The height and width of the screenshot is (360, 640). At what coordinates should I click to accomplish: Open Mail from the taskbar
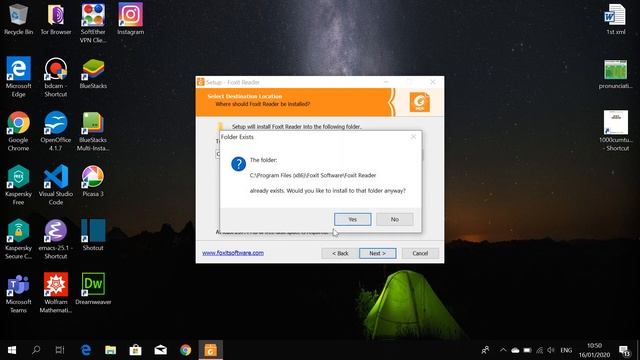point(160,350)
